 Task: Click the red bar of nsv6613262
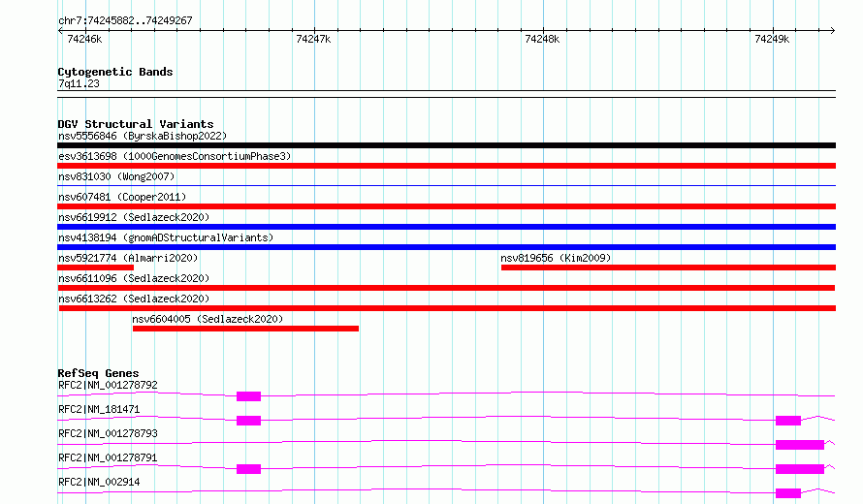pos(447,308)
